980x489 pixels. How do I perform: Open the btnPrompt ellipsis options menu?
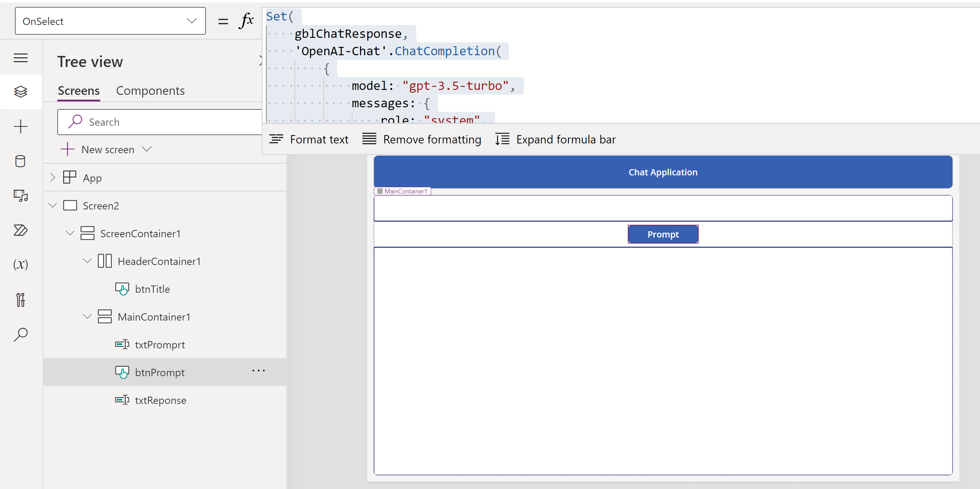pos(258,371)
